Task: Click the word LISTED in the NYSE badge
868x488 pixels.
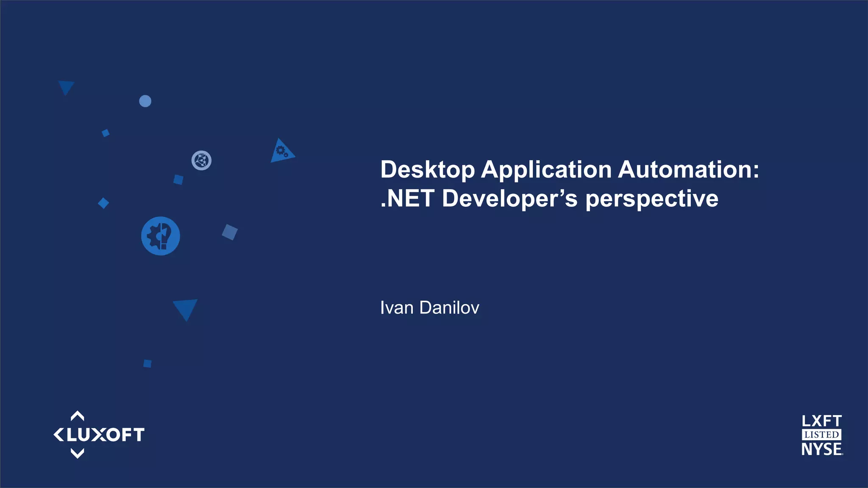Action: pos(821,435)
